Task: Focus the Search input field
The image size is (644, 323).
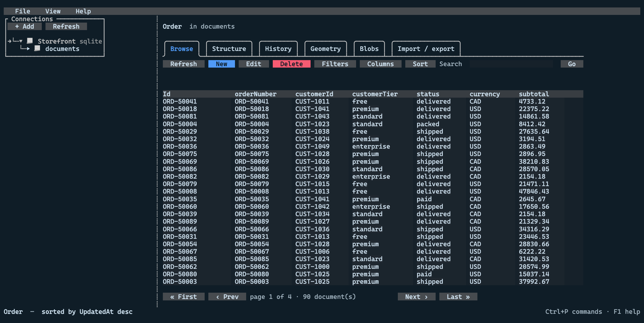Action: (511, 64)
